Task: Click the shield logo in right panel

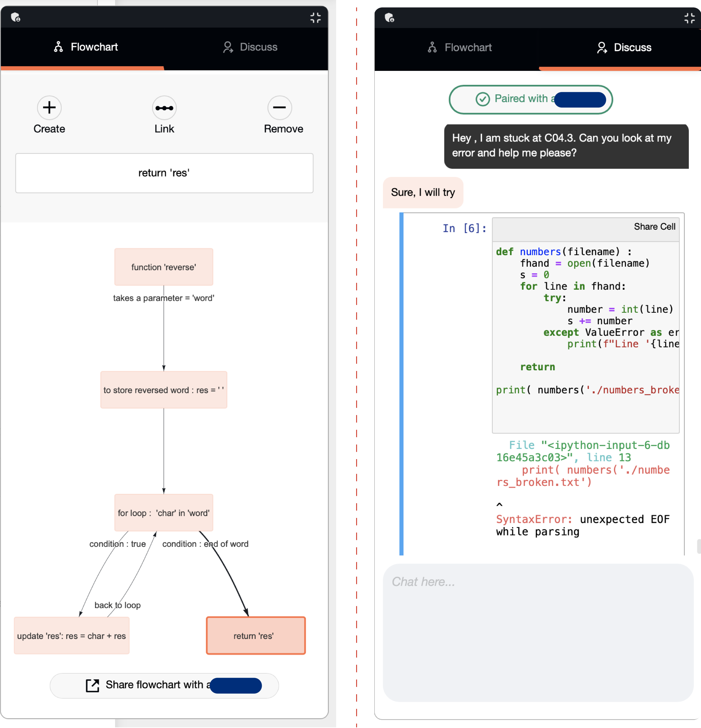Action: pyautogui.click(x=389, y=17)
